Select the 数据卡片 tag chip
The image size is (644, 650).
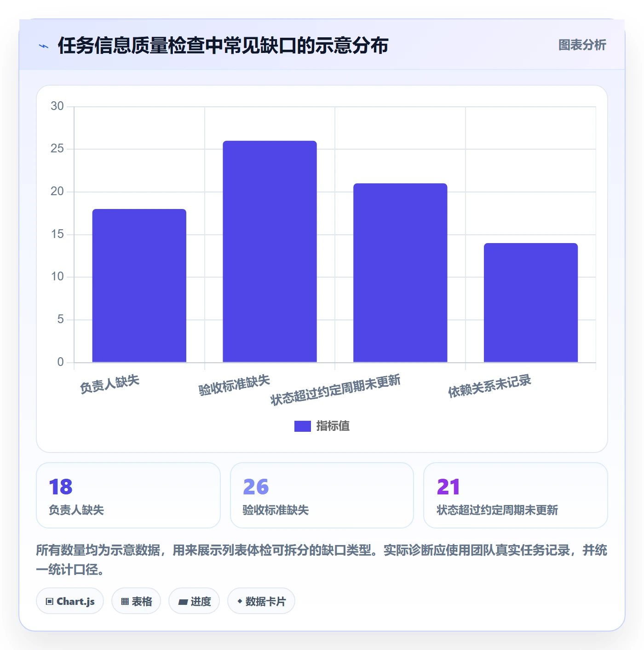tap(261, 601)
